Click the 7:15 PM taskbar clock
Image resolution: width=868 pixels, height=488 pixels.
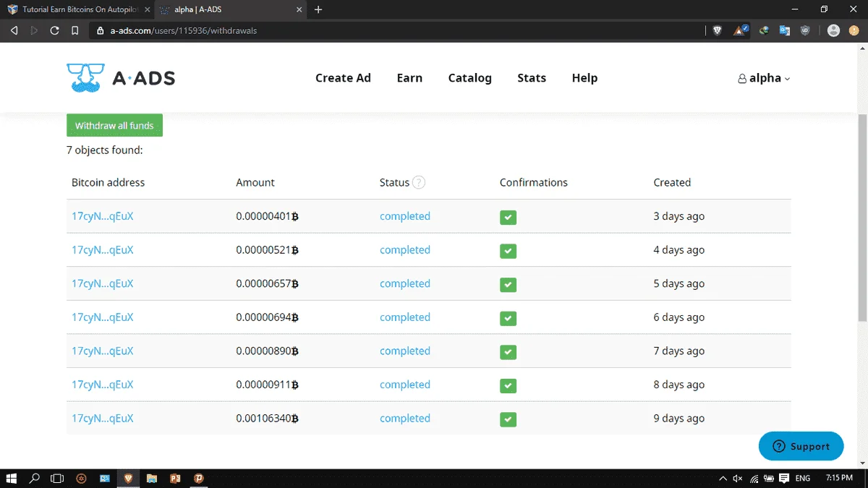click(x=839, y=479)
